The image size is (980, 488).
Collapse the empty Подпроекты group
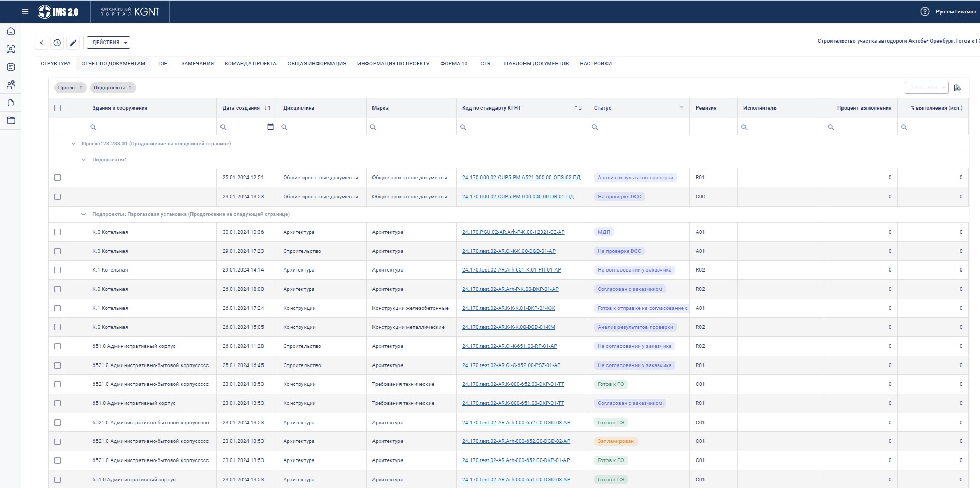84,160
